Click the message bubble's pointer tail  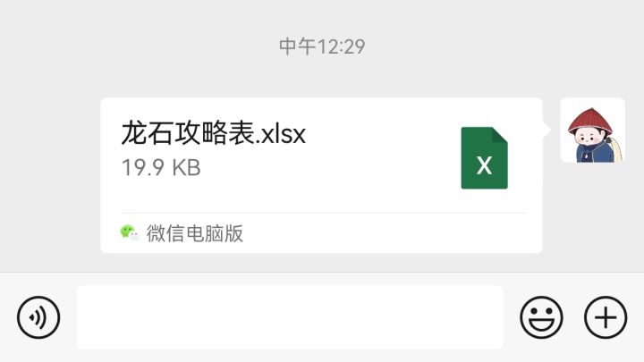tap(547, 130)
